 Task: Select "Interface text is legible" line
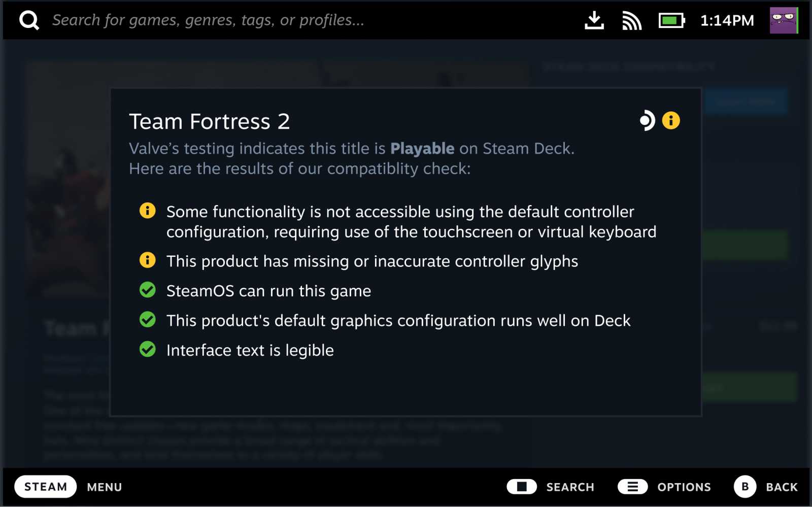pyautogui.click(x=250, y=351)
